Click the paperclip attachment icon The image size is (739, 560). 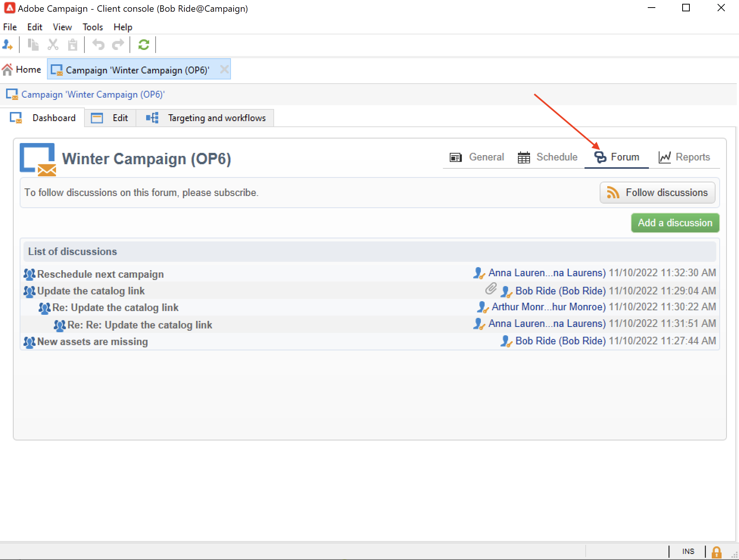pos(491,289)
